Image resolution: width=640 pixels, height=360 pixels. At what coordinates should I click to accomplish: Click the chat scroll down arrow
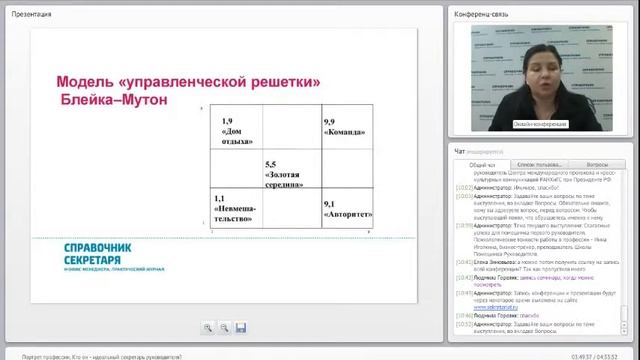click(624, 331)
